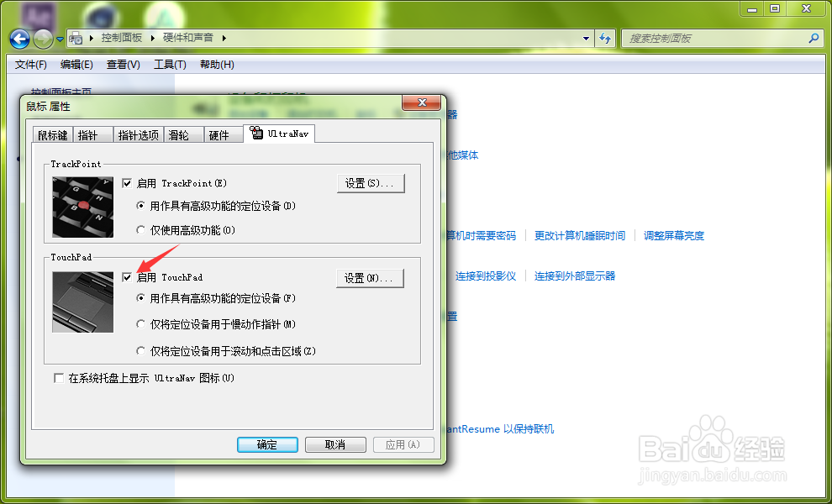
Task: Select 仅使用高级功能 radio option
Action: click(140, 230)
